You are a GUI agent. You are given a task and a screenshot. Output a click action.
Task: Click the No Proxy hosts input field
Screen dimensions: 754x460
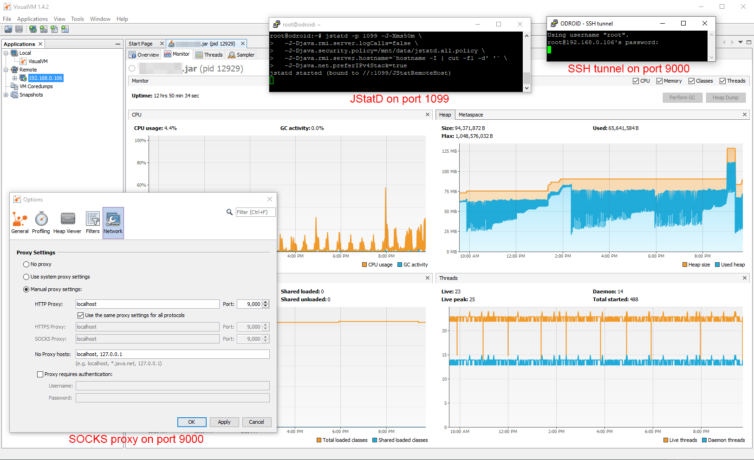click(172, 354)
